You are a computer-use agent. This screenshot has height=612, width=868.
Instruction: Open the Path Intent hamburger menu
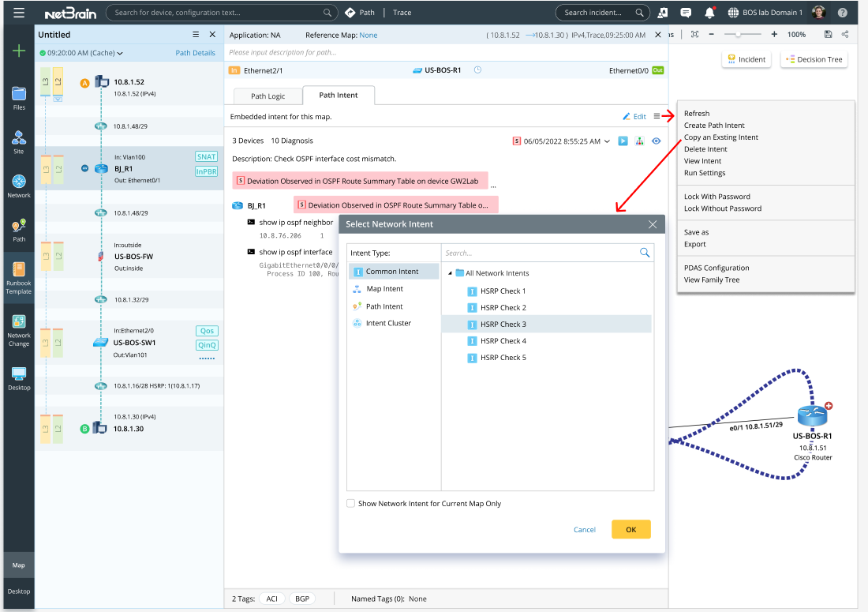657,116
